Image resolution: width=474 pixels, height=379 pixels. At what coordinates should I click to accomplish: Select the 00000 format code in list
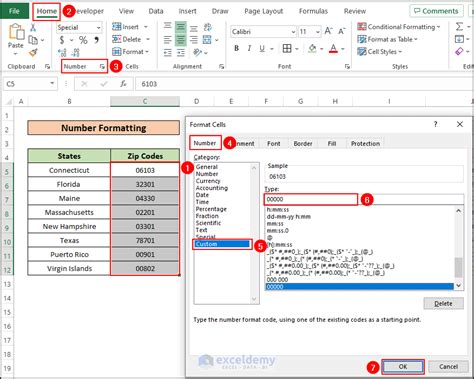pos(359,286)
